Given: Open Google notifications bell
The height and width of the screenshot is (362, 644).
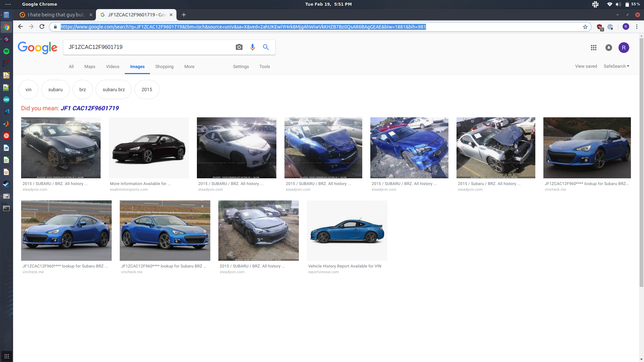Looking at the screenshot, I should (x=609, y=48).
